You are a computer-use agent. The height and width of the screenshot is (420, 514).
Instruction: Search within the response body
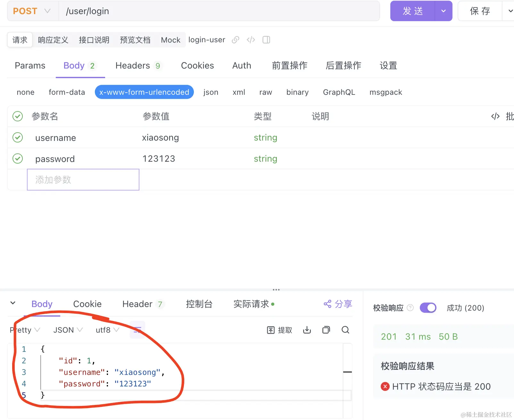tap(345, 330)
